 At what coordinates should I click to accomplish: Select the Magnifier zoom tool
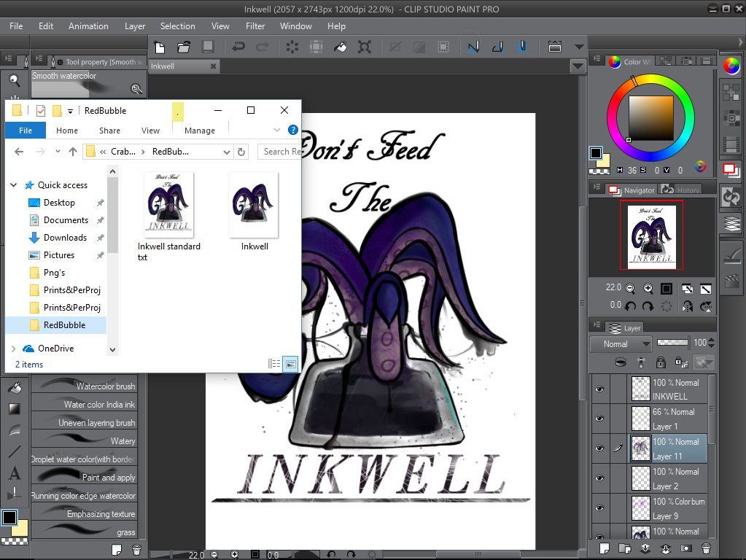[15, 81]
